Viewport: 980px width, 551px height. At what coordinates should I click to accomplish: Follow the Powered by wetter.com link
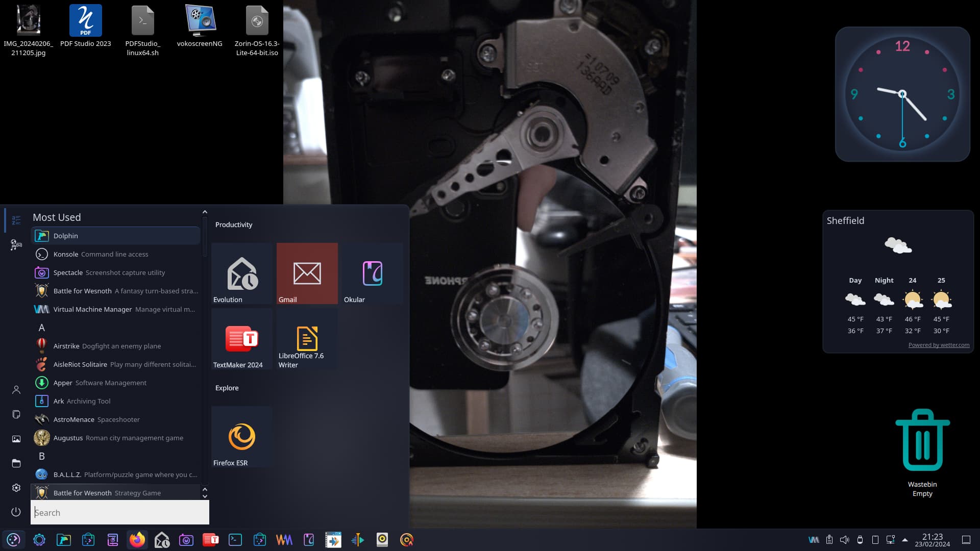click(x=938, y=345)
